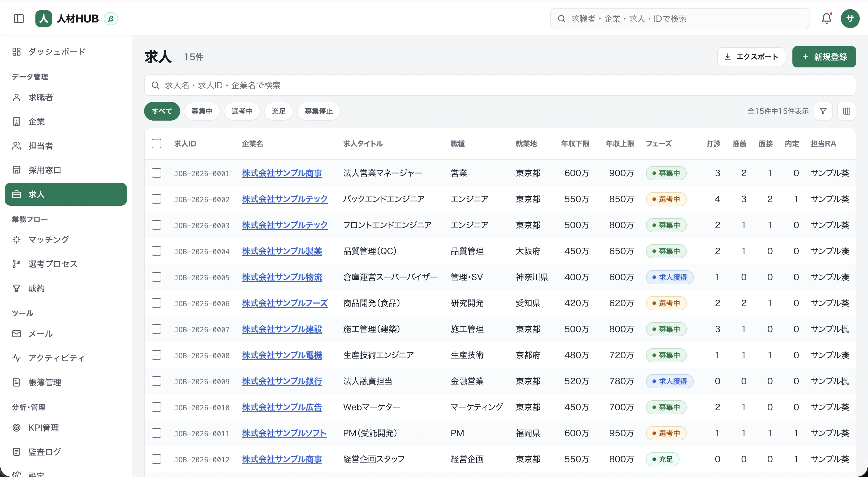The height and width of the screenshot is (477, 868).
Task: Select the 募集中 filter tab
Action: [202, 111]
